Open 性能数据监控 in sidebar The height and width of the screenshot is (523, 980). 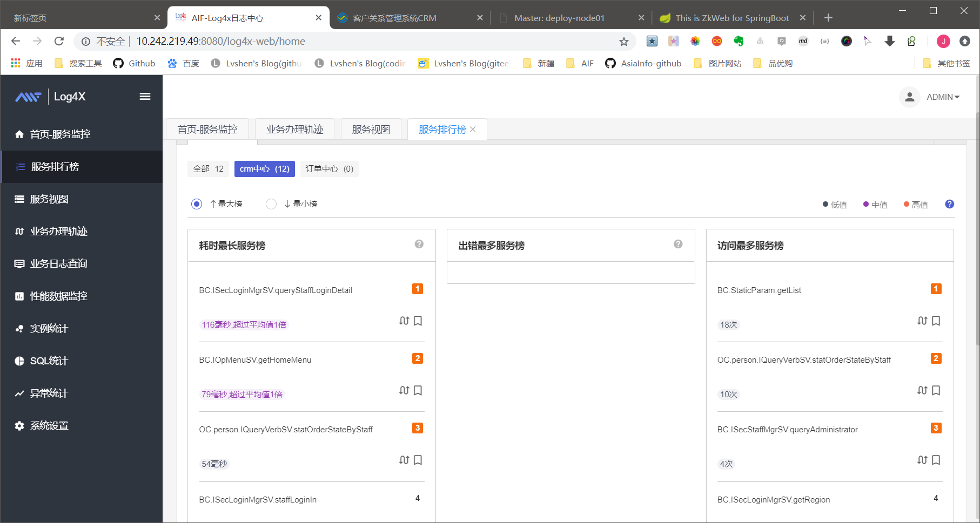[82, 296]
